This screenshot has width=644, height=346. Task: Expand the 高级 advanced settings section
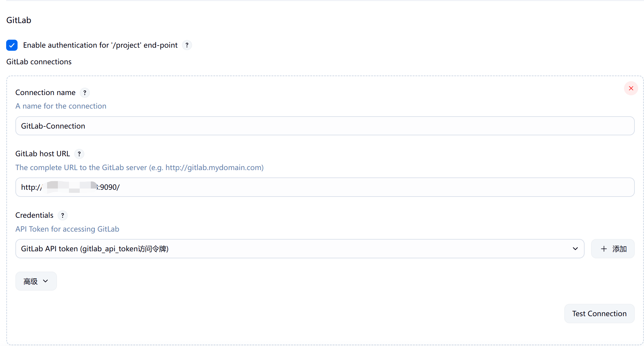point(36,281)
